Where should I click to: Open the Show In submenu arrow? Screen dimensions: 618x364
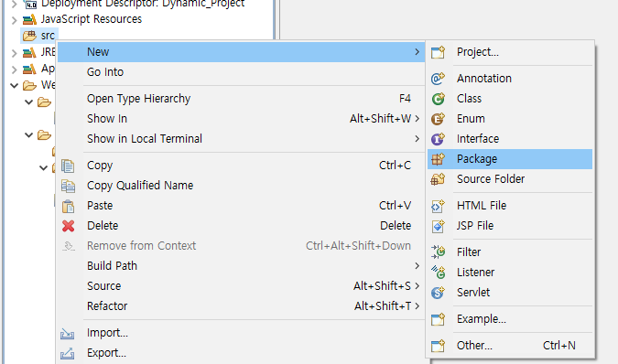[x=417, y=119]
